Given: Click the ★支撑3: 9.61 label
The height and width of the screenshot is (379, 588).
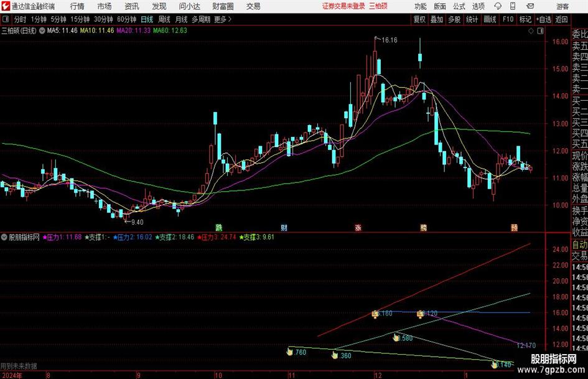Looking at the screenshot, I should (x=257, y=237).
